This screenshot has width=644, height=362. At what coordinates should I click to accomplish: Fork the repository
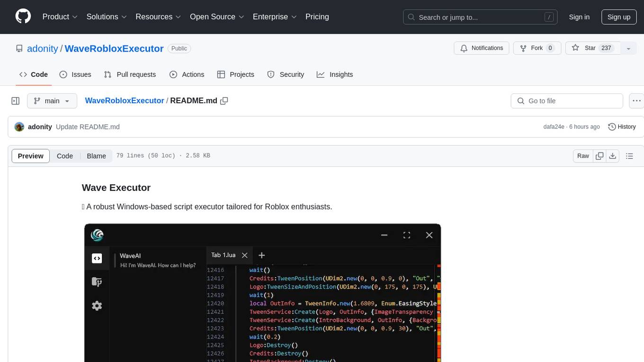point(537,48)
